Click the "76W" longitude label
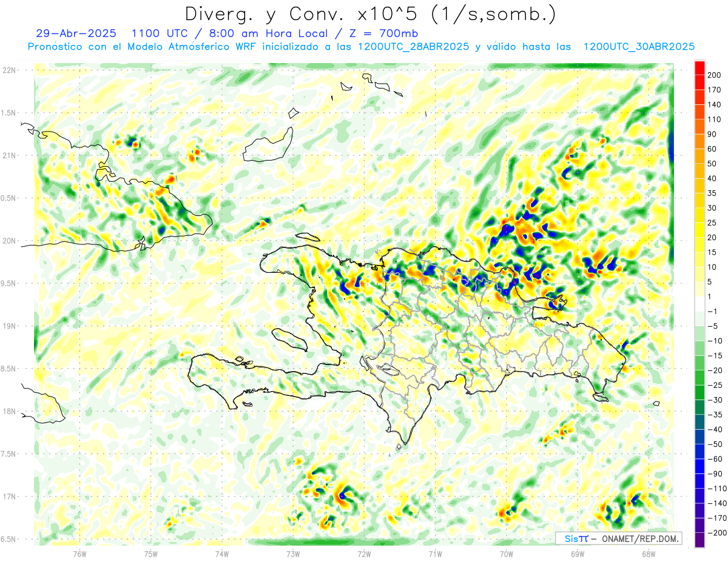 tap(80, 554)
